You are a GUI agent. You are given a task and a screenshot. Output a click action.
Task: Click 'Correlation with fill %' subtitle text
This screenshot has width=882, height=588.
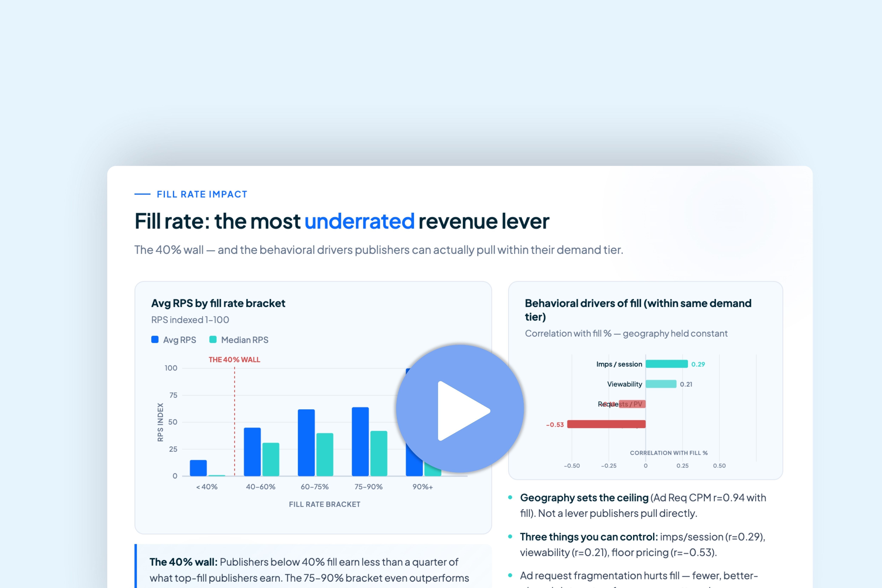(x=626, y=333)
